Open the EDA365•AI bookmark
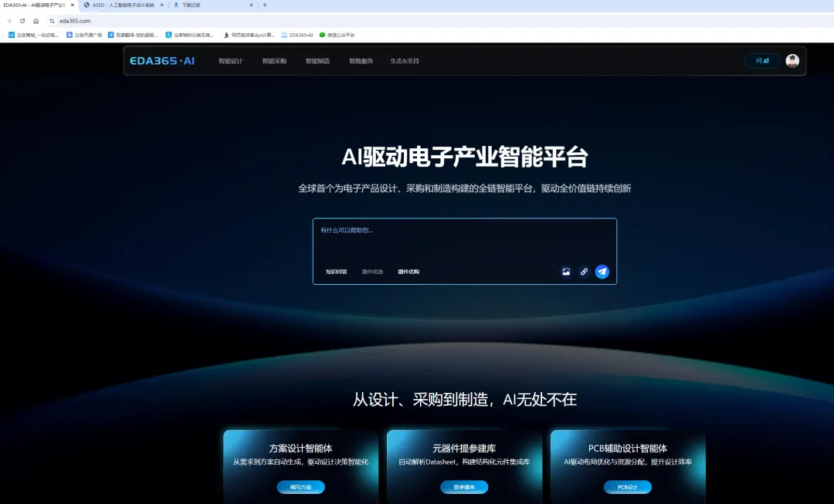Viewport: 834px width, 504px height. 297,35
